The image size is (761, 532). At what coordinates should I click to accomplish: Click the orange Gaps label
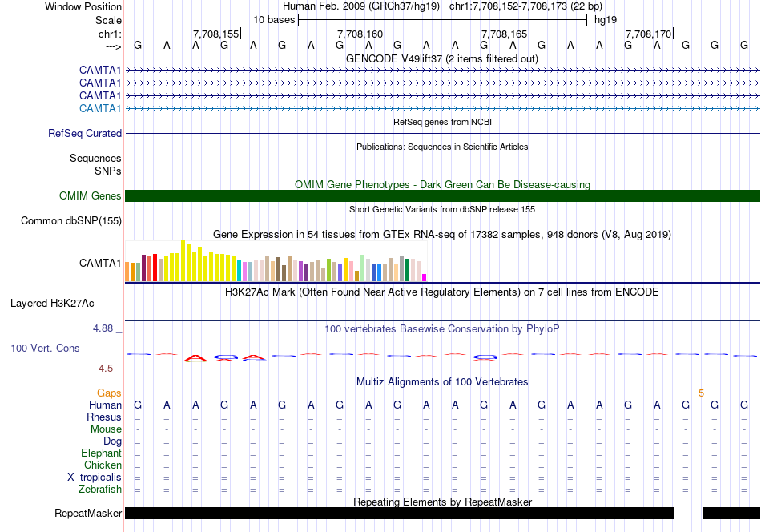[109, 393]
